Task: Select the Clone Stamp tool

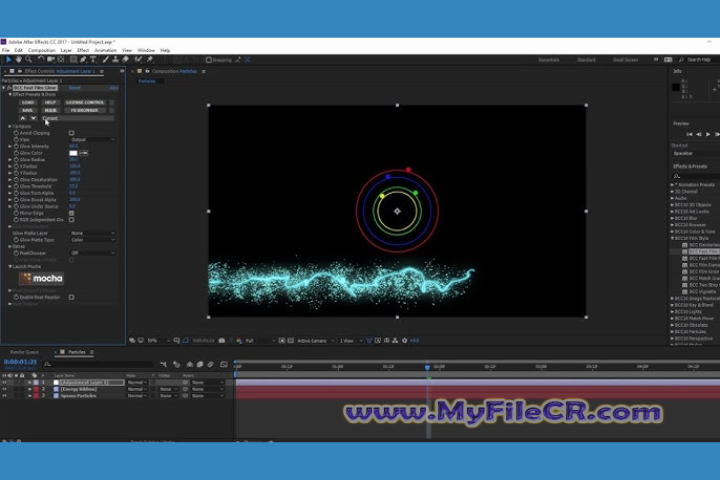Action: [115, 59]
